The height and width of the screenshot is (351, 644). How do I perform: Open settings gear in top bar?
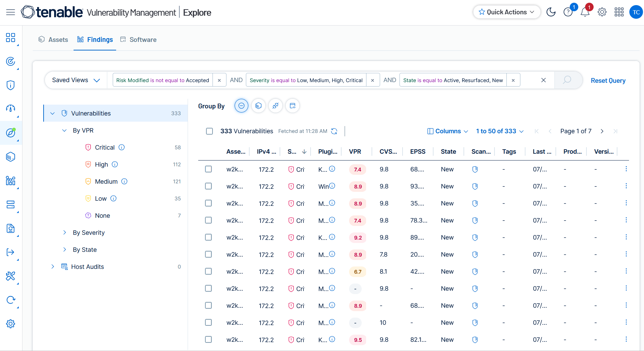602,12
